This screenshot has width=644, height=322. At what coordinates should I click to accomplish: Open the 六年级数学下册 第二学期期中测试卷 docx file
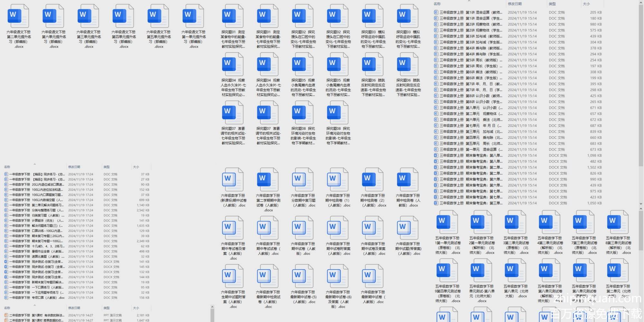[268, 179]
